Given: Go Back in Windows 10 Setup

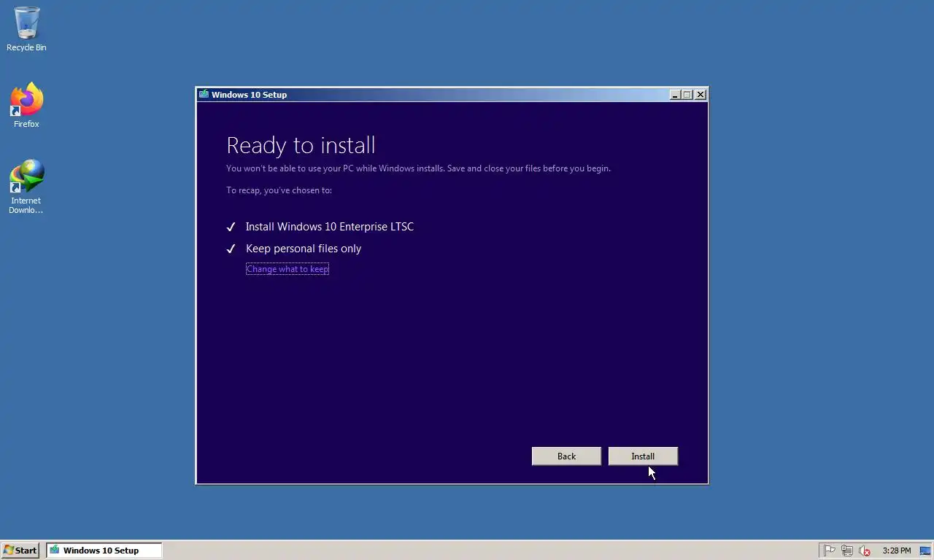Looking at the screenshot, I should coord(566,456).
